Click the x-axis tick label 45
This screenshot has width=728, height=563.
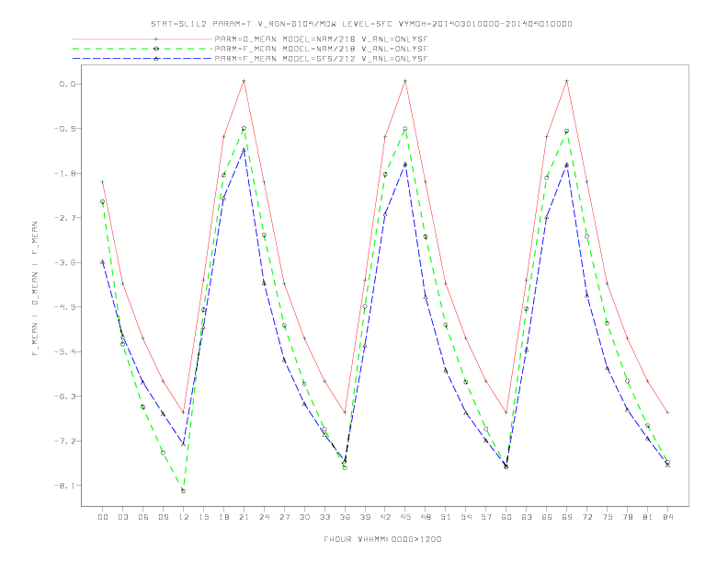click(x=405, y=517)
